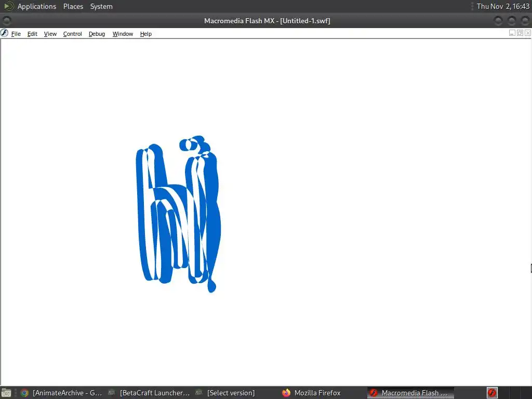Open the Applications system menu

tap(37, 6)
